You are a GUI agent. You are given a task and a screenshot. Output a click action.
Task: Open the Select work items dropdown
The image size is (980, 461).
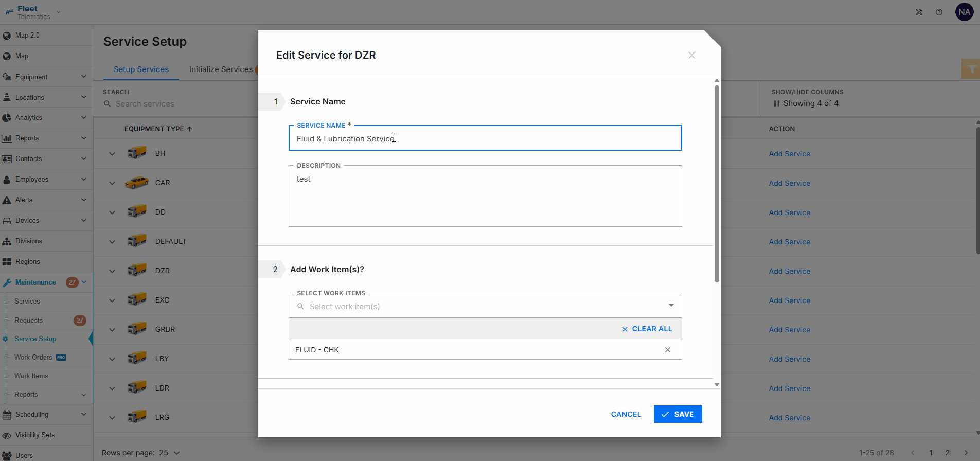(671, 306)
